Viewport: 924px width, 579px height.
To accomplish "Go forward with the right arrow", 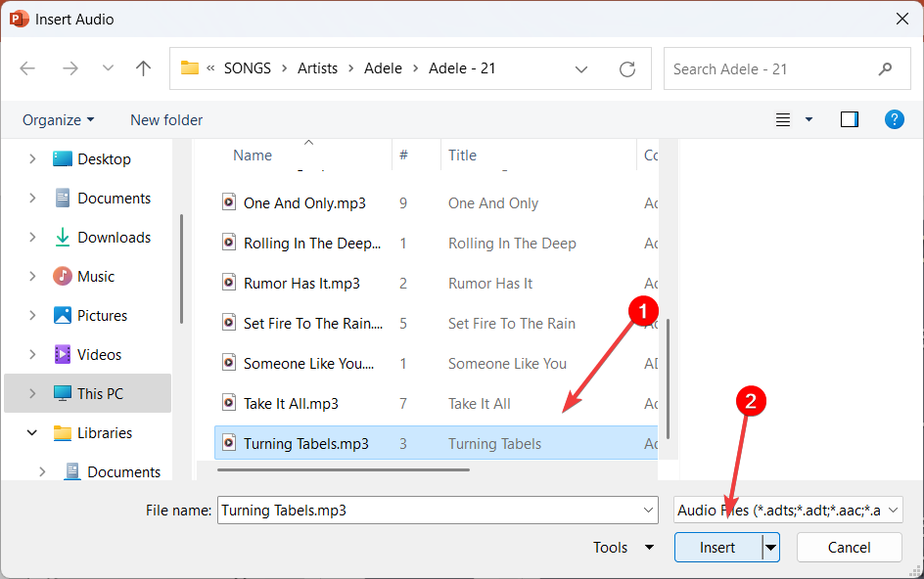I will pyautogui.click(x=70, y=68).
